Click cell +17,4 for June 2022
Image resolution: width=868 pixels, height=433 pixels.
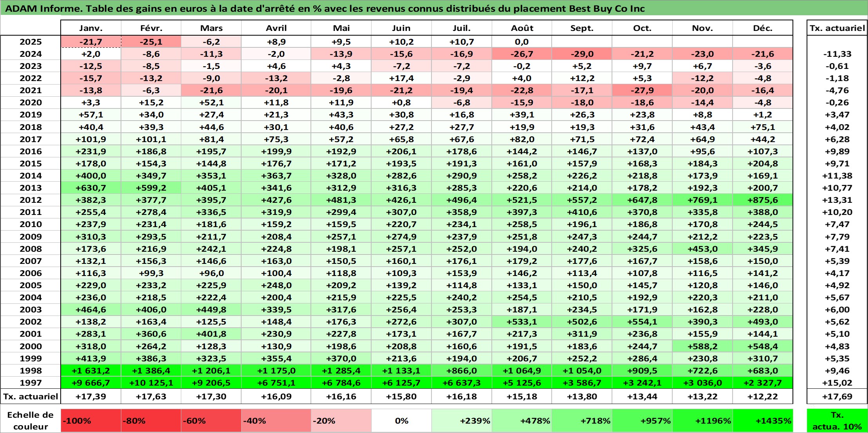tap(401, 78)
